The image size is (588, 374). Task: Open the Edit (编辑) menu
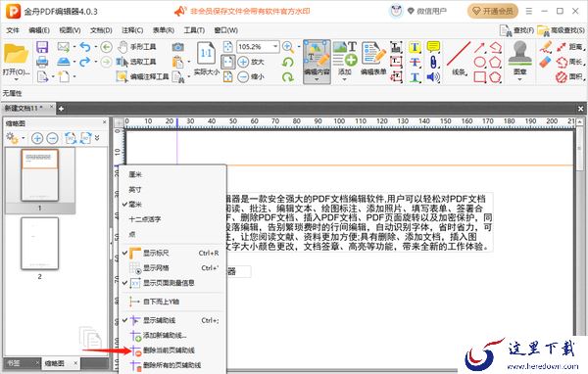pyautogui.click(x=39, y=30)
